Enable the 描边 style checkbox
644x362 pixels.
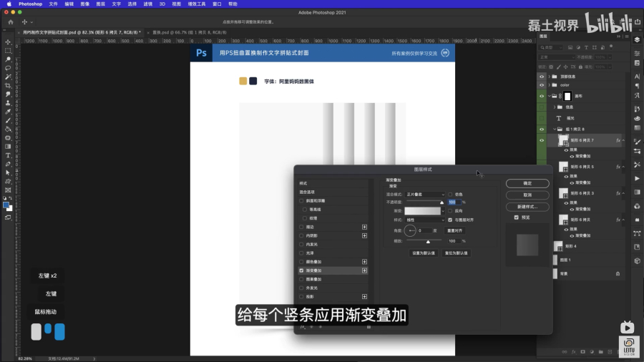[x=301, y=227]
